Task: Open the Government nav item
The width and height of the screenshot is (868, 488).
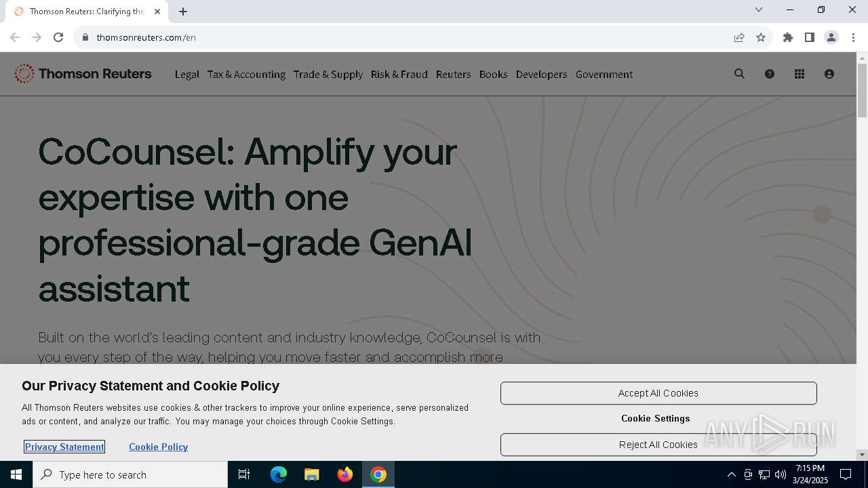Action: pyautogui.click(x=604, y=75)
